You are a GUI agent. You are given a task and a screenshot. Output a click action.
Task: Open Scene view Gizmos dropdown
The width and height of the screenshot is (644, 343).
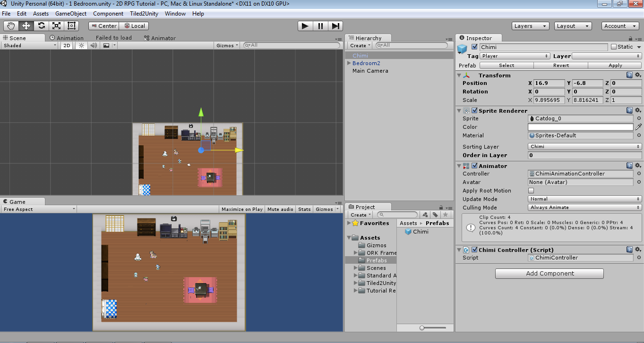[x=227, y=45]
